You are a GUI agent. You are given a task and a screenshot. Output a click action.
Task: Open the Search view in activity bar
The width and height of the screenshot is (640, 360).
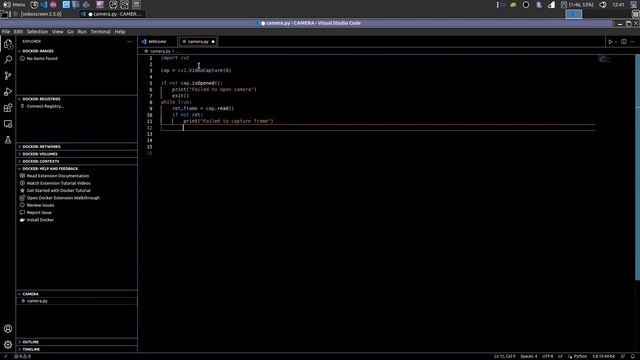pos(8,60)
